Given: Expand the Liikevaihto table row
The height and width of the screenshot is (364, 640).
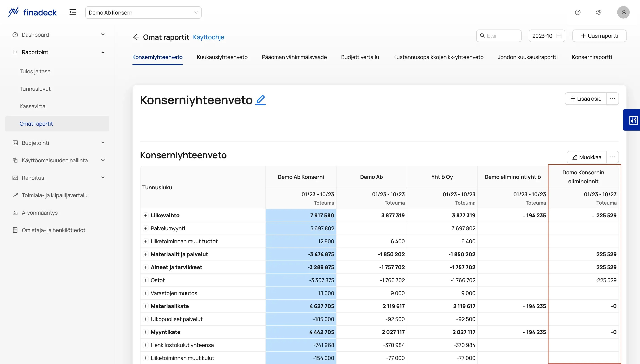Looking at the screenshot, I should tap(146, 215).
